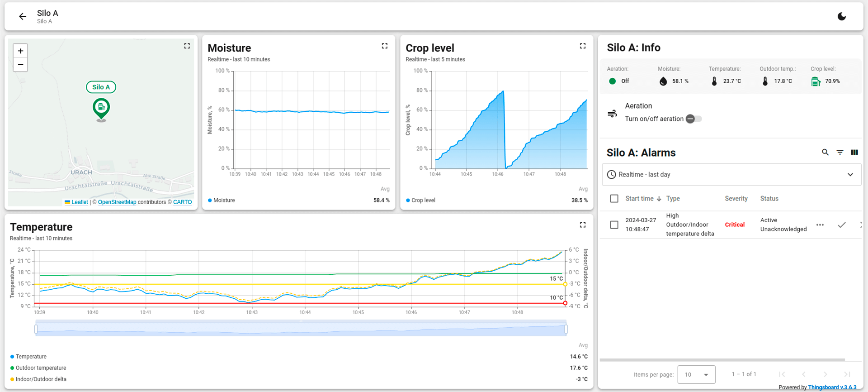The width and height of the screenshot is (868, 392).
Task: Acknowledge the Critical alarm with the checkmark
Action: (841, 225)
